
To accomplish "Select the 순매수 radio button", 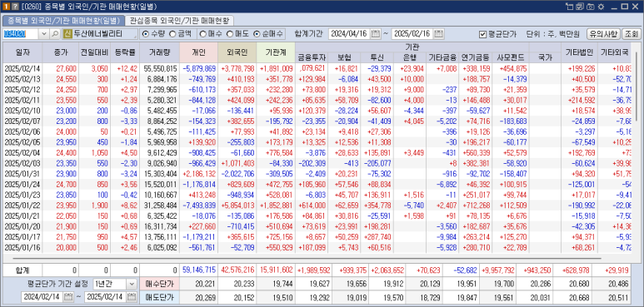I will tap(257, 34).
